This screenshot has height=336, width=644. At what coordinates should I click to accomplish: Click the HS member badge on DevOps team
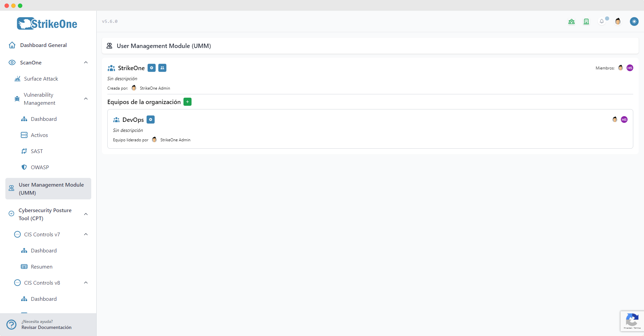click(624, 119)
